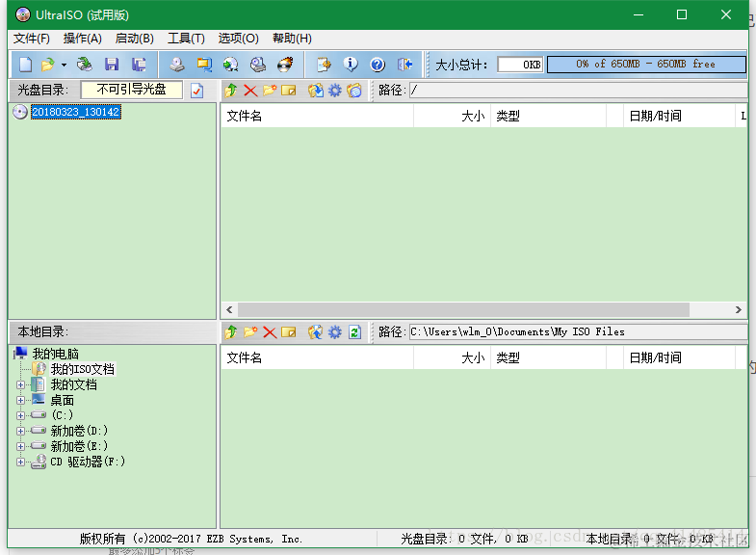The height and width of the screenshot is (555, 756).
Task: Click the add files icon in local toolbar
Action: 316,331
